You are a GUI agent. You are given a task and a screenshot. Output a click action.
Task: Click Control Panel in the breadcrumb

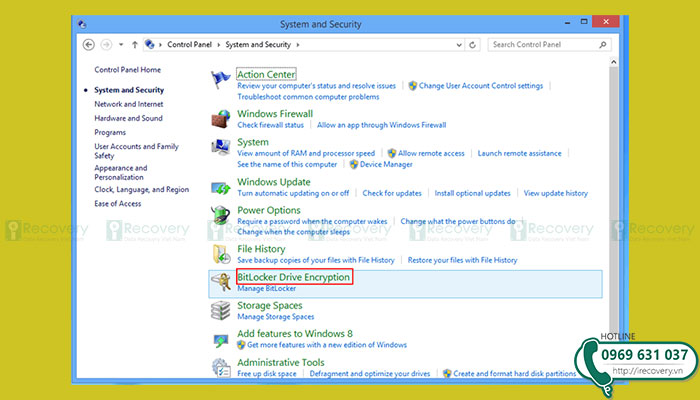click(189, 45)
